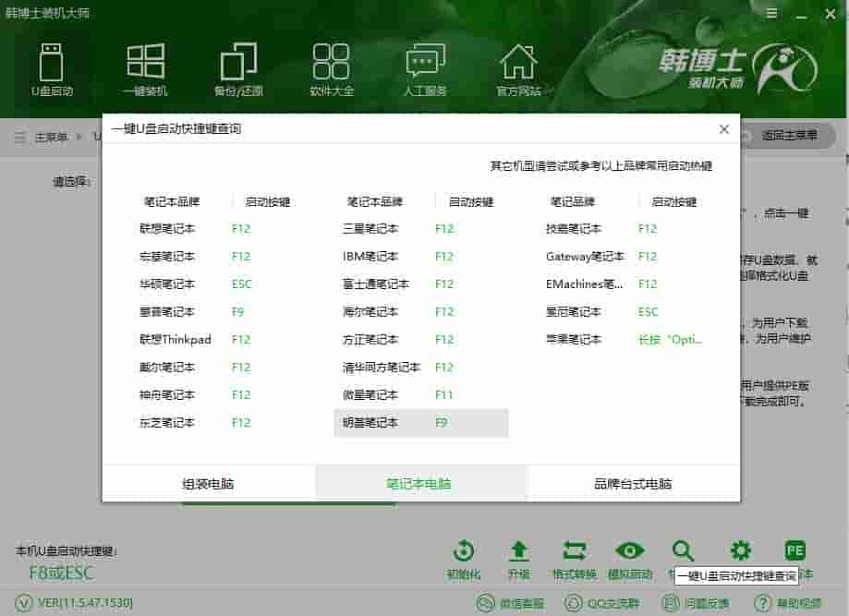Viewport: 849px width, 616px height.
Task: Open the 一键装机 section icon
Action: coord(145,69)
